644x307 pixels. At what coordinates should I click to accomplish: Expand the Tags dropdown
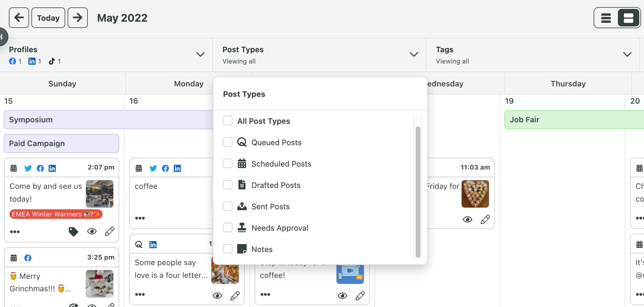pos(627,54)
